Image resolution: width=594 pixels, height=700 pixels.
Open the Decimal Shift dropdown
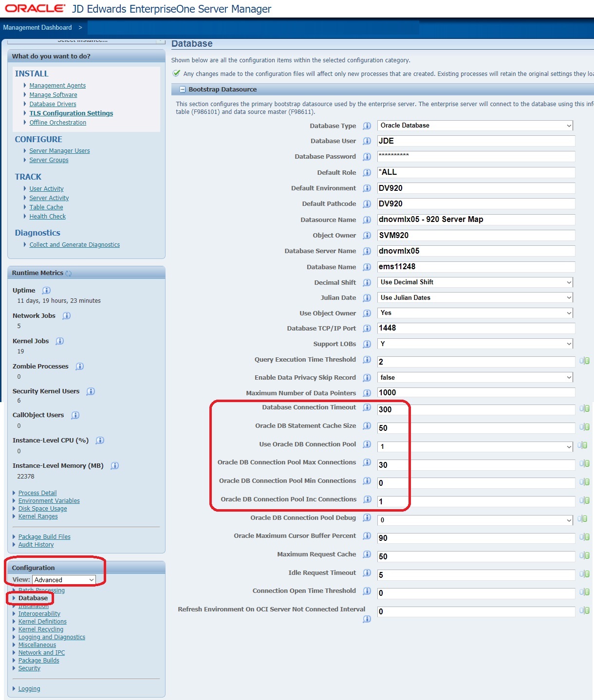(475, 282)
